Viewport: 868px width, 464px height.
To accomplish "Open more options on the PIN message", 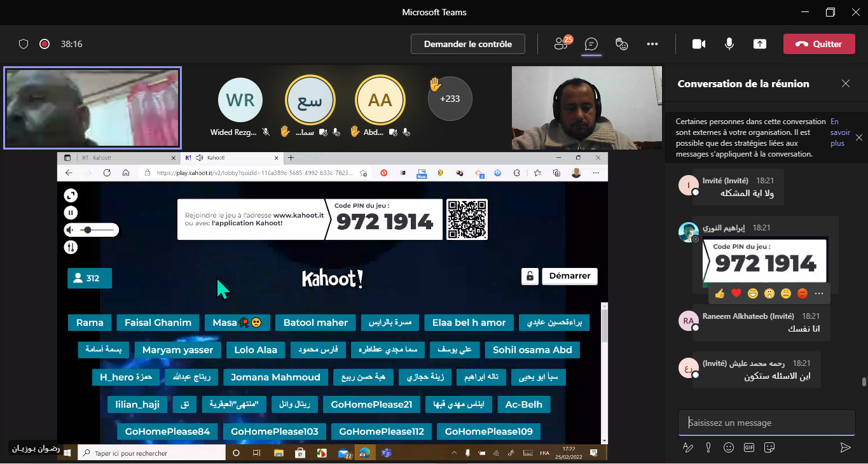I will pyautogui.click(x=819, y=293).
